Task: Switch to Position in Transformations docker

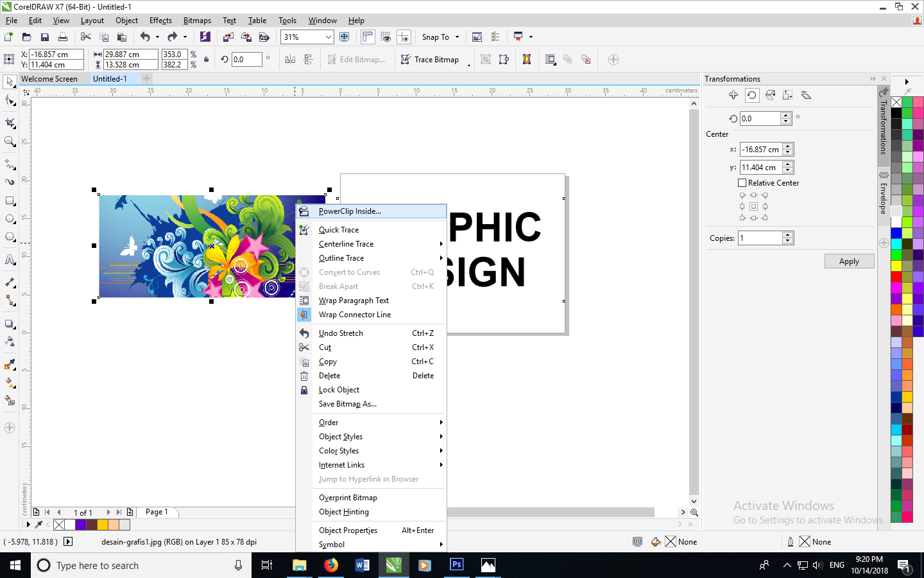Action: [733, 95]
